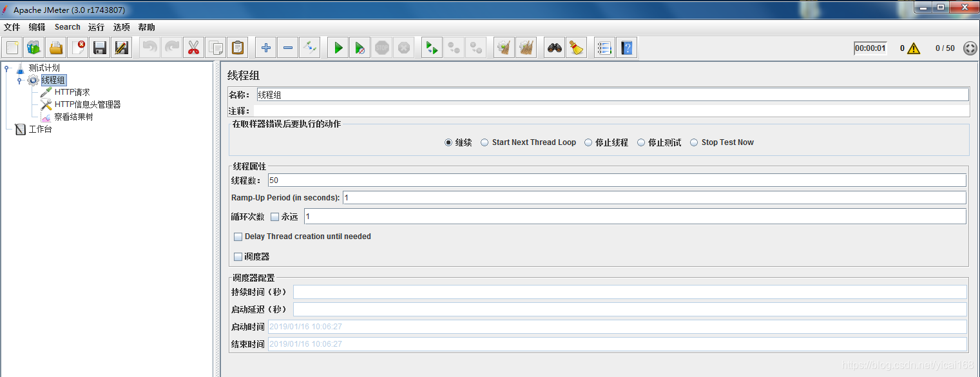Select HTTP请求 in the tree
This screenshot has width=980, height=377.
coord(72,92)
